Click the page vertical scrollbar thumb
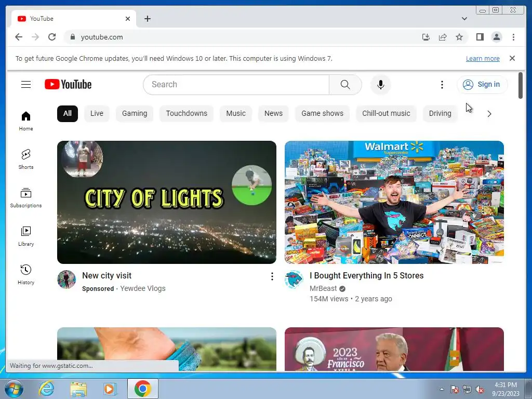 tap(521, 86)
